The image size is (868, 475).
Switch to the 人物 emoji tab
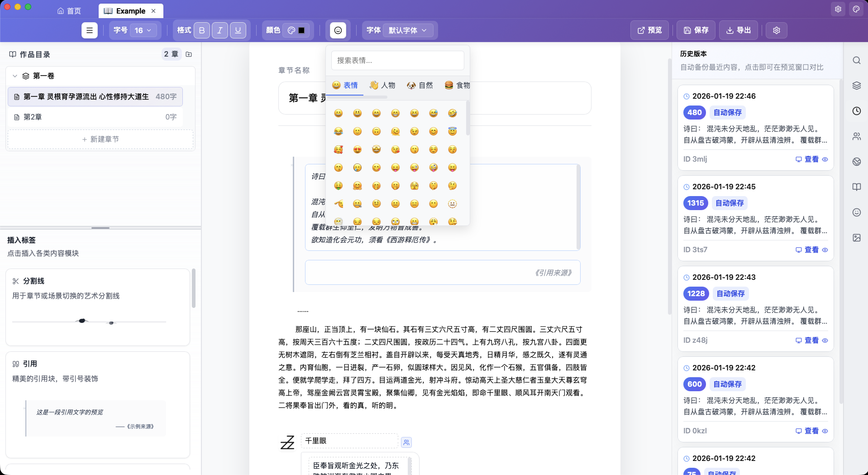point(382,85)
